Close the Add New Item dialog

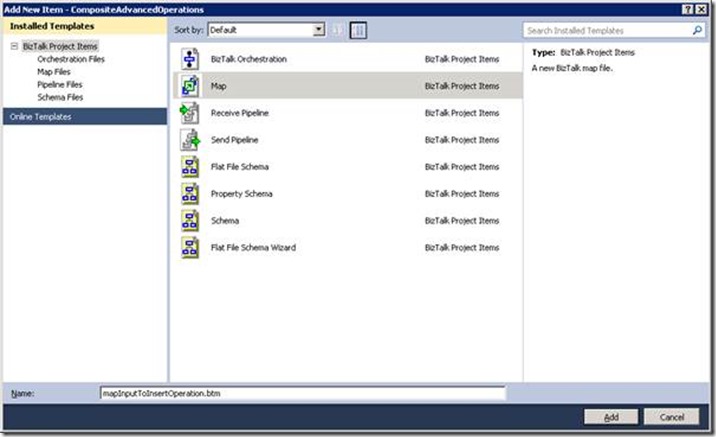(701, 10)
